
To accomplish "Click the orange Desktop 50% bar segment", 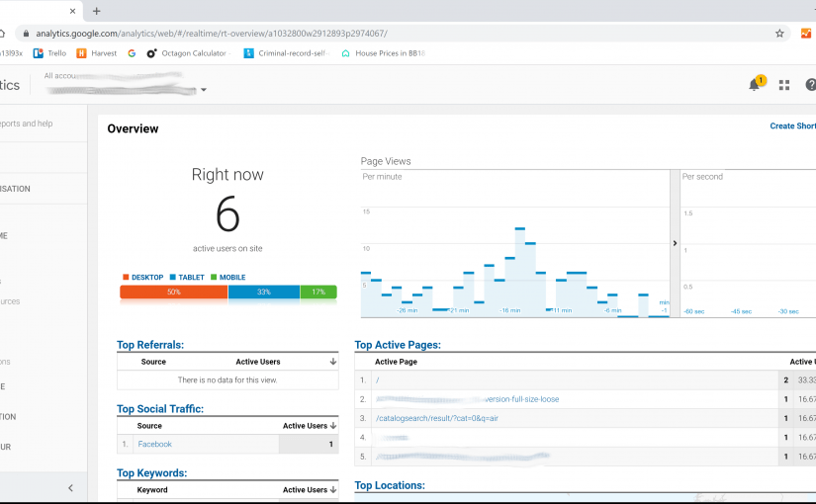I will [x=173, y=293].
